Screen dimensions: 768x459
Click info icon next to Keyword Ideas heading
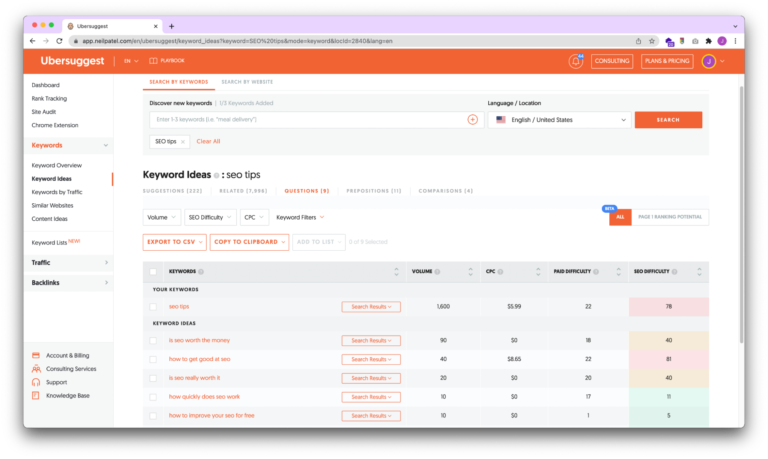pyautogui.click(x=216, y=175)
